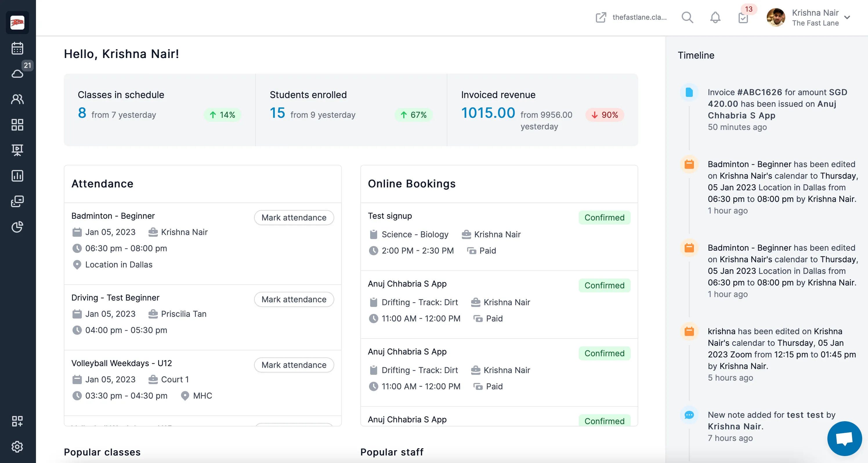
Task: Open tasks clipboard icon showing 13 items
Action: tap(744, 19)
